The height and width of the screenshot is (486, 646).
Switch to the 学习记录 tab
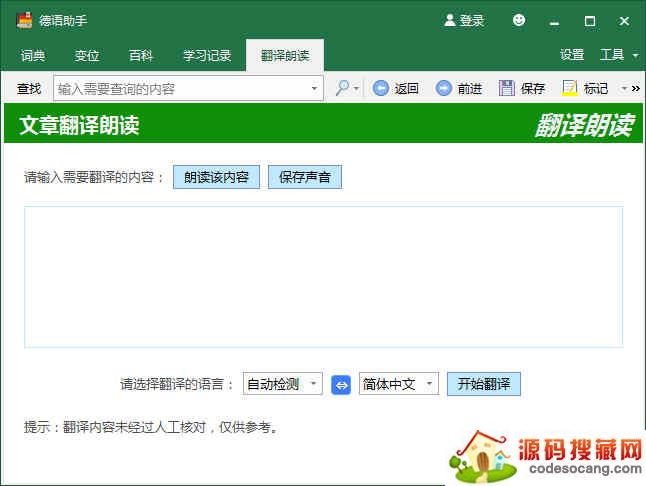tap(207, 55)
